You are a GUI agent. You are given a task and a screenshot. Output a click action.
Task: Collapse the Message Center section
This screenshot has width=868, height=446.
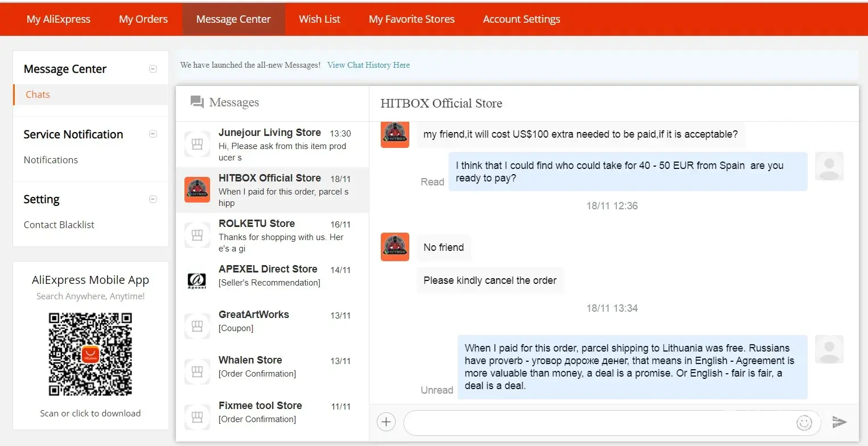click(x=153, y=69)
